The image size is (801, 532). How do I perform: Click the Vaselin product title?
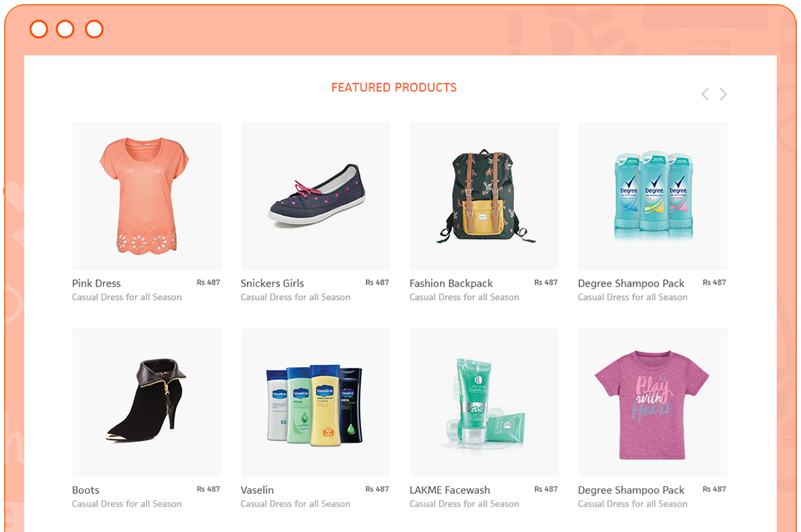257,490
